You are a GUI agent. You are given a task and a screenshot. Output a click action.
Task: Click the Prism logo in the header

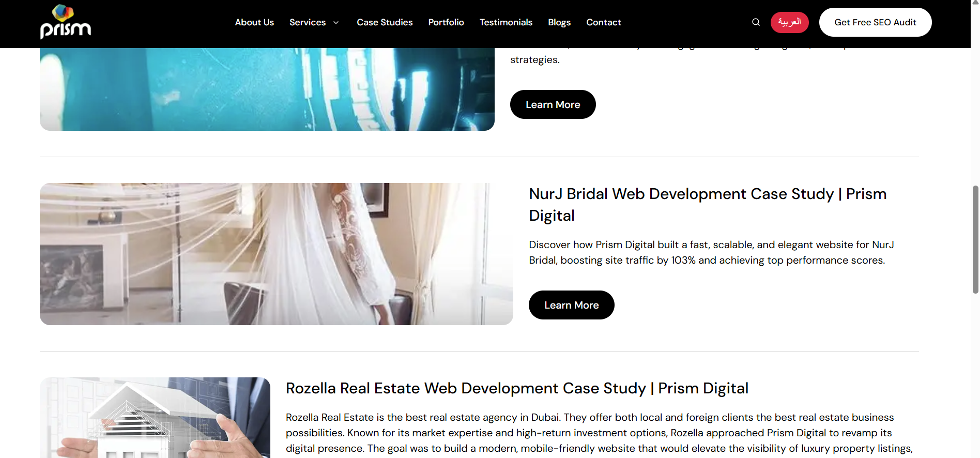click(66, 22)
